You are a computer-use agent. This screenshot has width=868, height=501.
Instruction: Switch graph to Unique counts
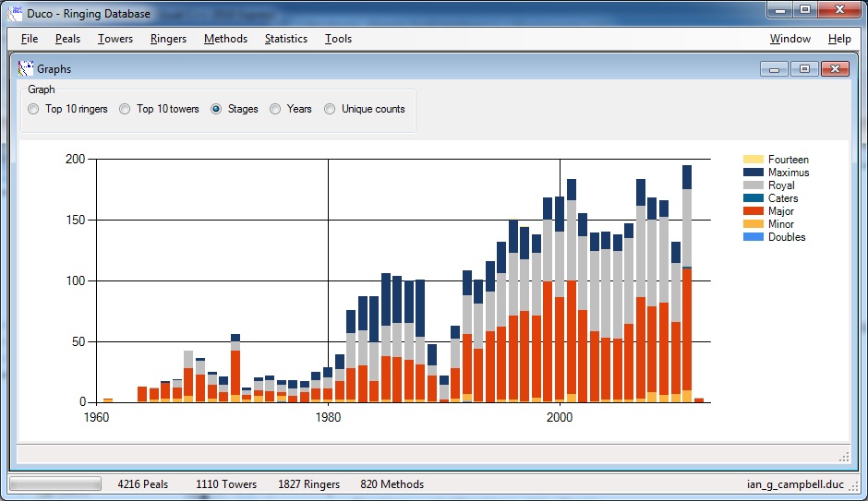(x=330, y=109)
